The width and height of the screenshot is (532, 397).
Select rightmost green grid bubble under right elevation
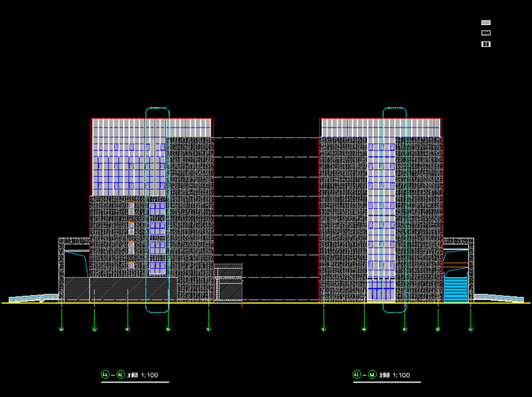[x=470, y=329]
